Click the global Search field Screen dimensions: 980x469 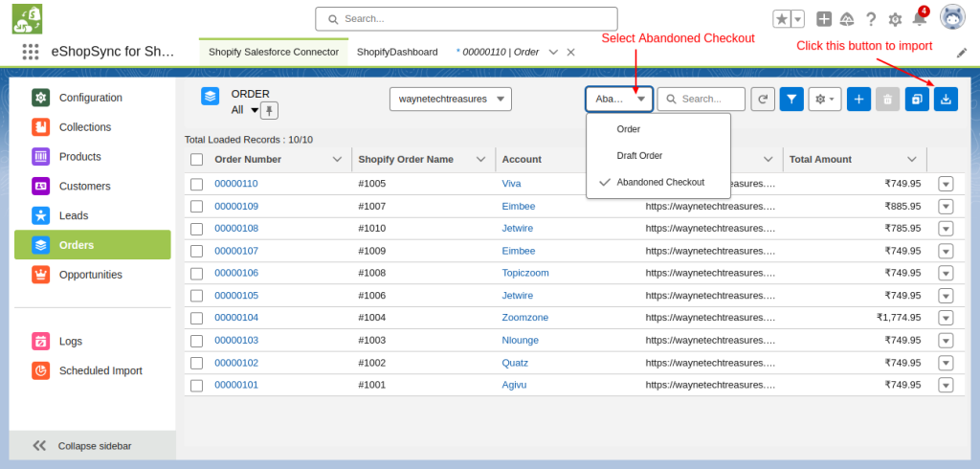point(466,19)
